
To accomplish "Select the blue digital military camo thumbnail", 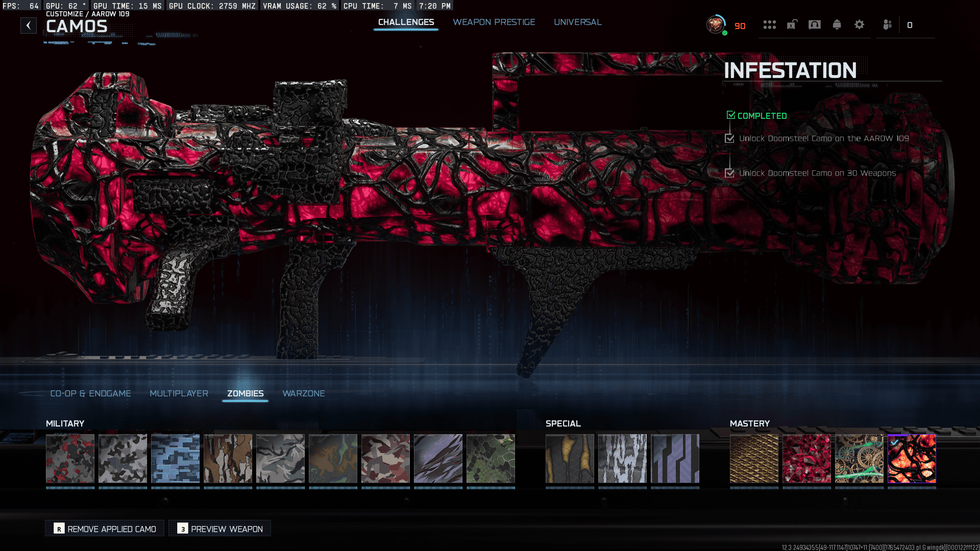I will 175,458.
